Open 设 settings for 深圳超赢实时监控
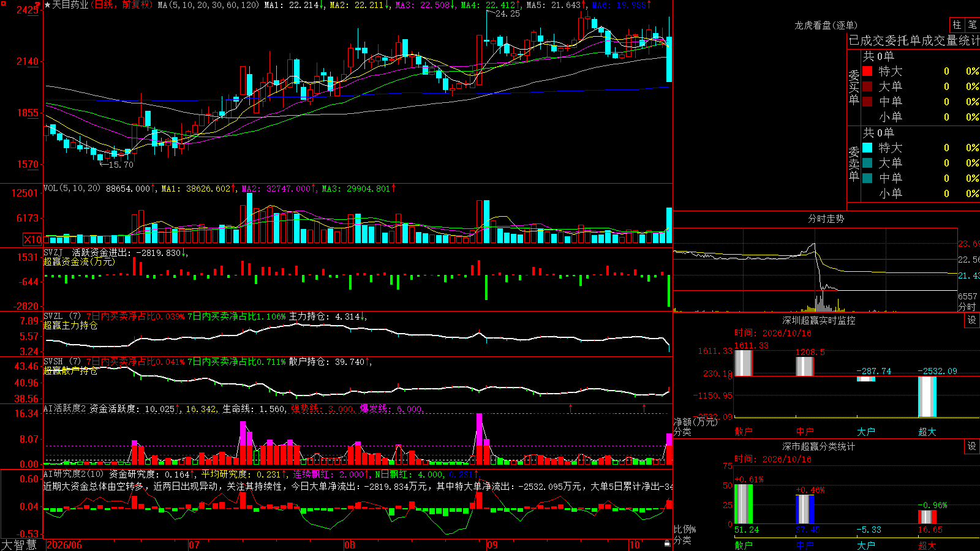980x551 pixels. pyautogui.click(x=972, y=320)
